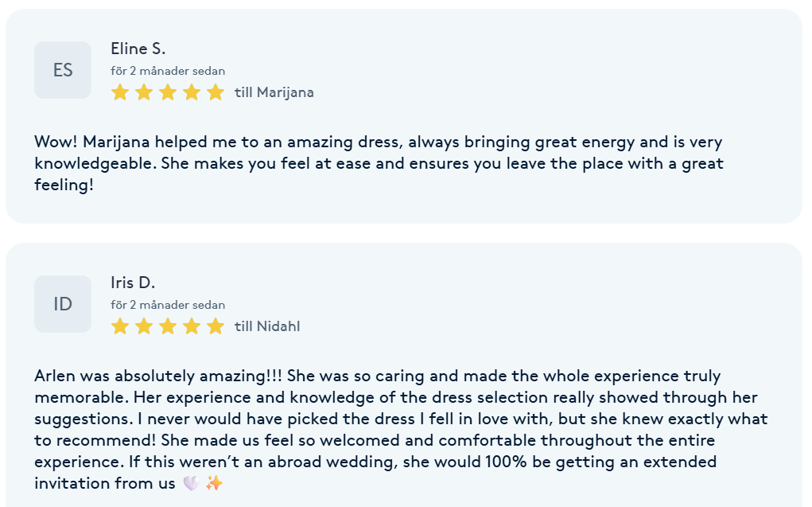812x507 pixels.
Task: Click Eline's 'för 2 månader sedan' timestamp
Action: 168,71
